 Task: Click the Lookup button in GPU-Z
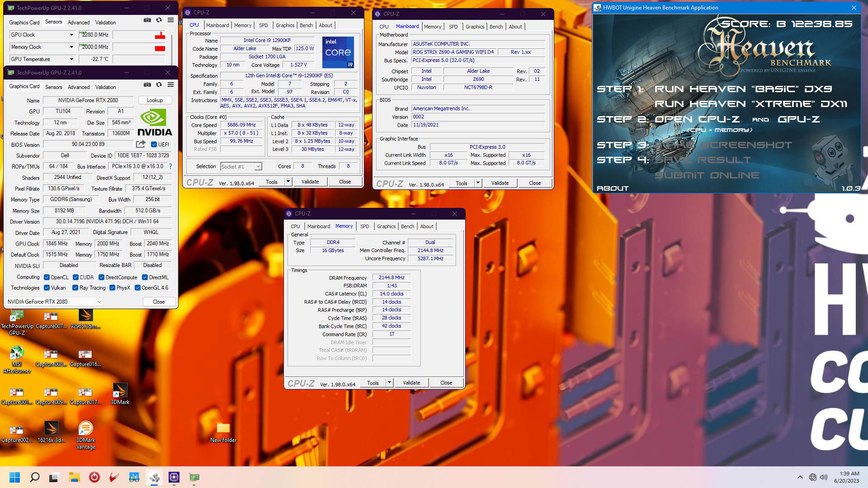point(155,100)
